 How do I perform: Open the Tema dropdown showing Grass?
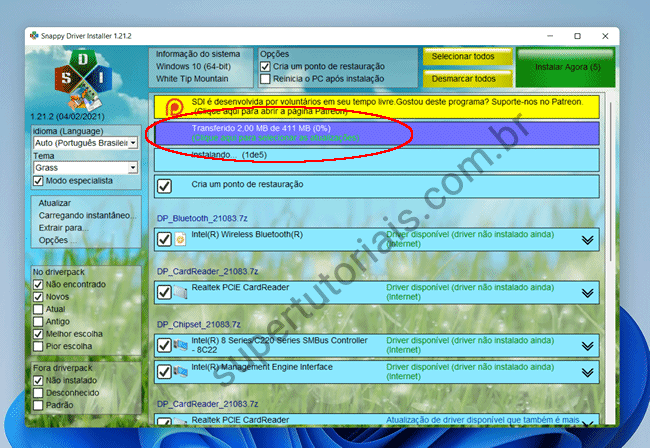[x=86, y=167]
